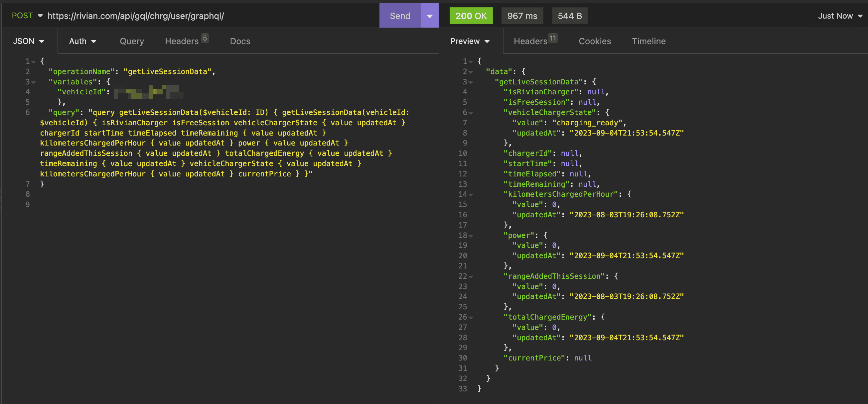Click the "isRivianCharger" response key

coord(541,92)
